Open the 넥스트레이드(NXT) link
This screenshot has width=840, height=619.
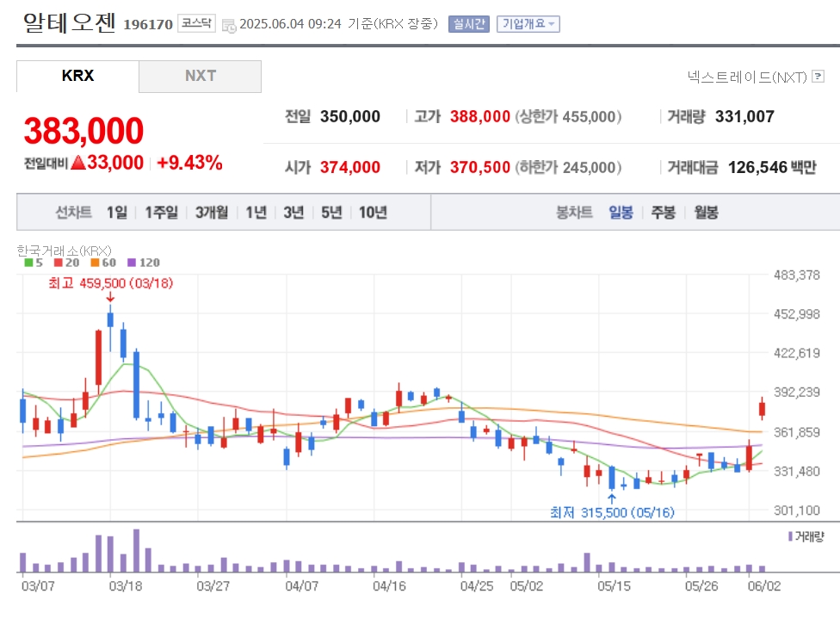(747, 77)
